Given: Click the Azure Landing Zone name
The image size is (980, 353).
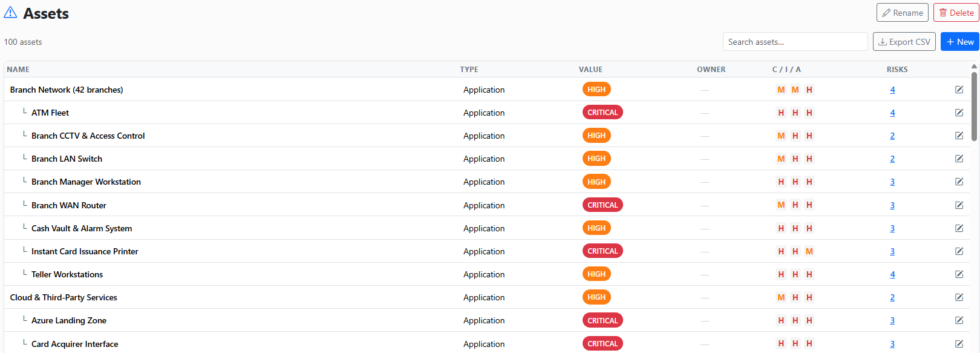Looking at the screenshot, I should tap(69, 320).
